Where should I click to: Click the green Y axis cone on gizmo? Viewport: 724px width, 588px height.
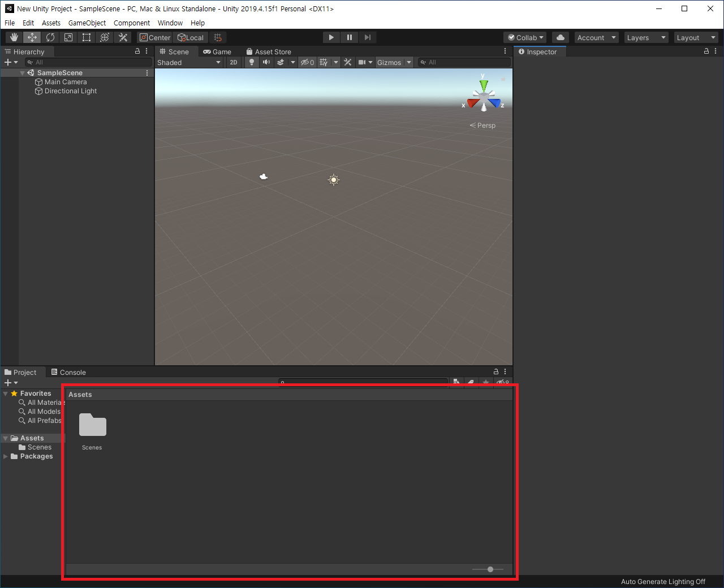point(484,85)
